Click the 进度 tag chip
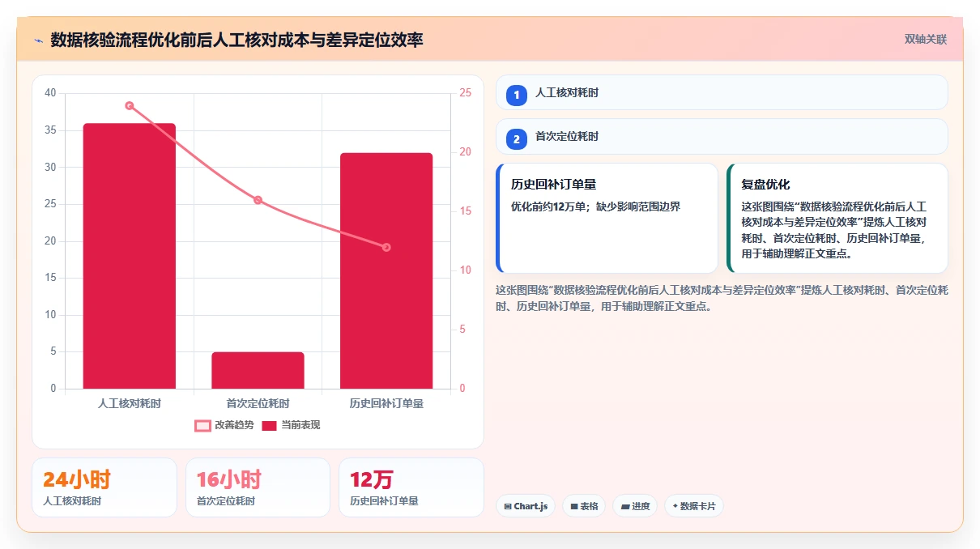This screenshot has width=980, height=549. [x=636, y=506]
